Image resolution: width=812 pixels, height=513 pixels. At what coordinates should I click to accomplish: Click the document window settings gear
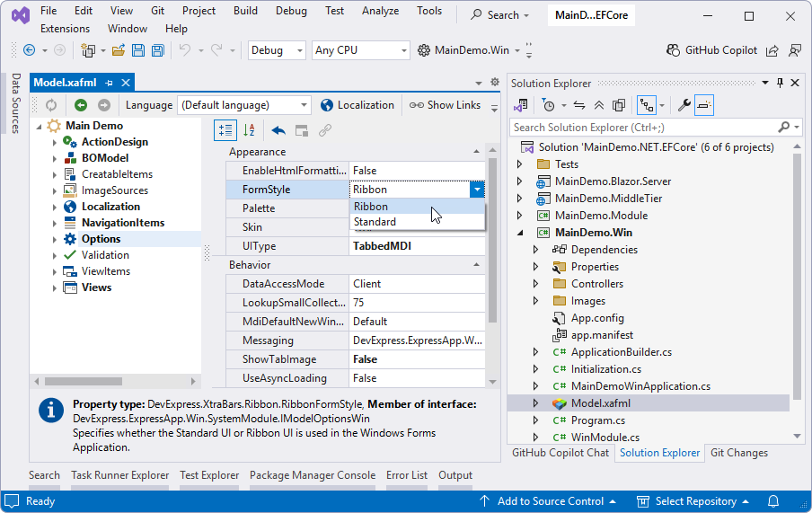[x=495, y=82]
